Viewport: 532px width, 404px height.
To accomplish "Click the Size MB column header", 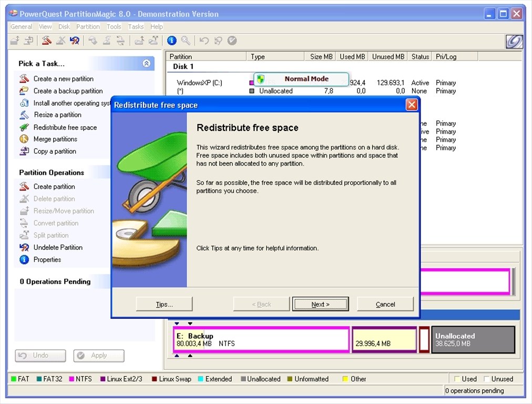I will 320,56.
